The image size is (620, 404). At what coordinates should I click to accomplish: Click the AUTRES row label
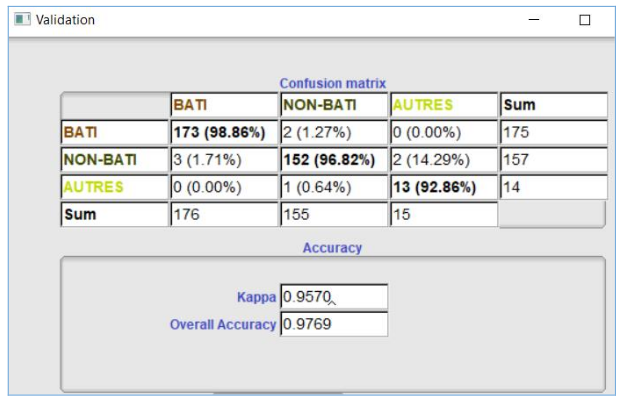pos(114,187)
